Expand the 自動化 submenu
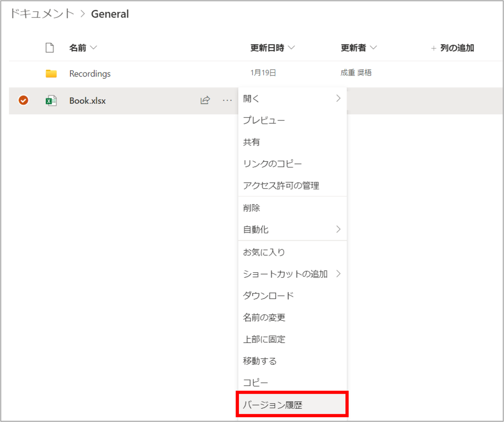Screen dimensions: 504x422 338,229
